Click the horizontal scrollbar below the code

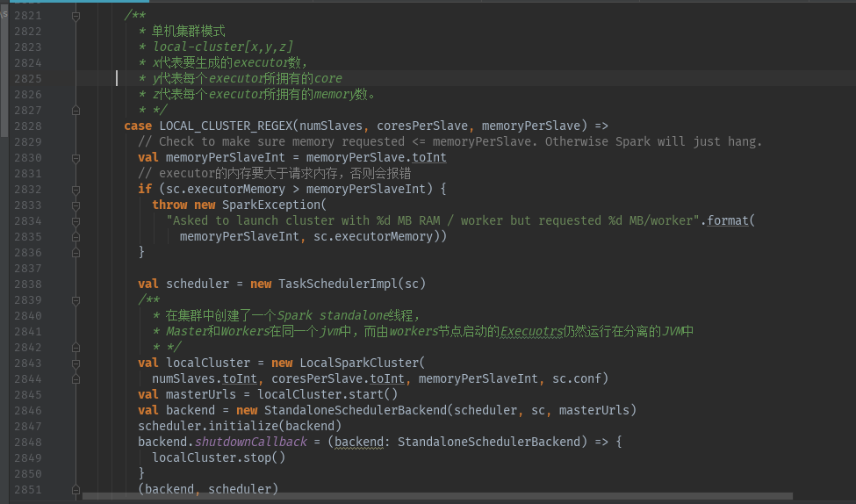coord(437,496)
